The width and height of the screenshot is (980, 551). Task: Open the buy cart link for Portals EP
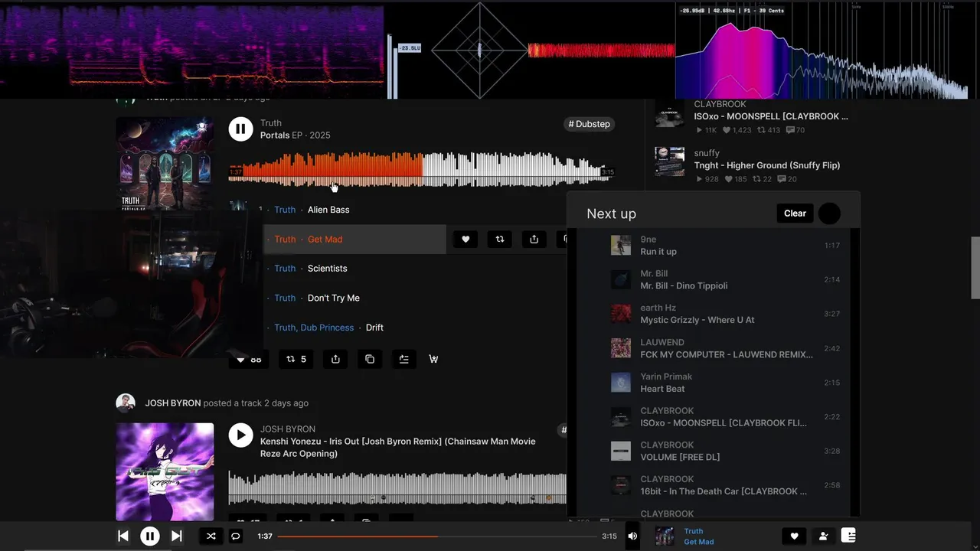(x=433, y=359)
